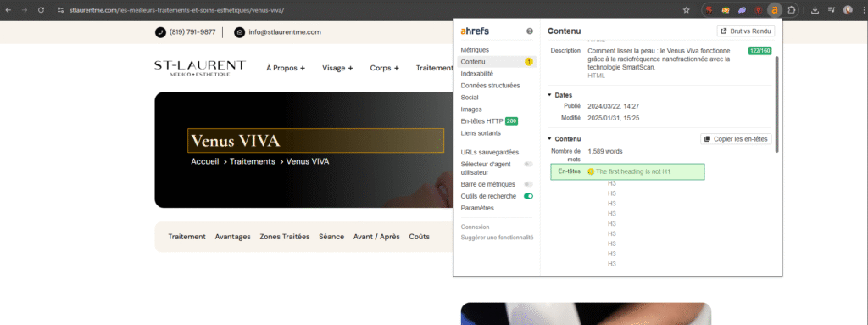
Task: Jump to Avant / Après section tab
Action: (x=376, y=237)
